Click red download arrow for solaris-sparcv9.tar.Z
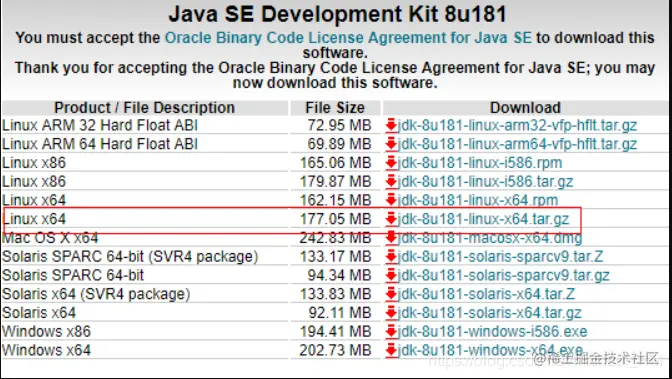This screenshot has height=379, width=672. click(391, 256)
